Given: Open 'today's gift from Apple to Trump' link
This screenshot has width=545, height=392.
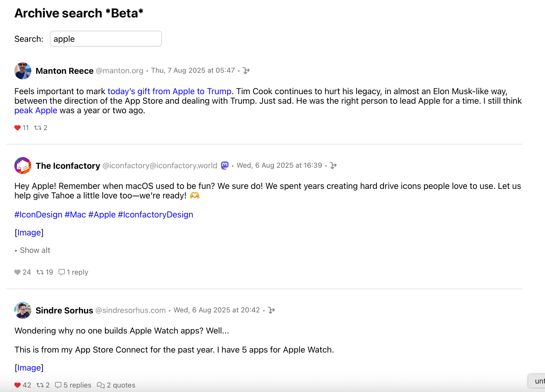Looking at the screenshot, I should click(169, 91).
